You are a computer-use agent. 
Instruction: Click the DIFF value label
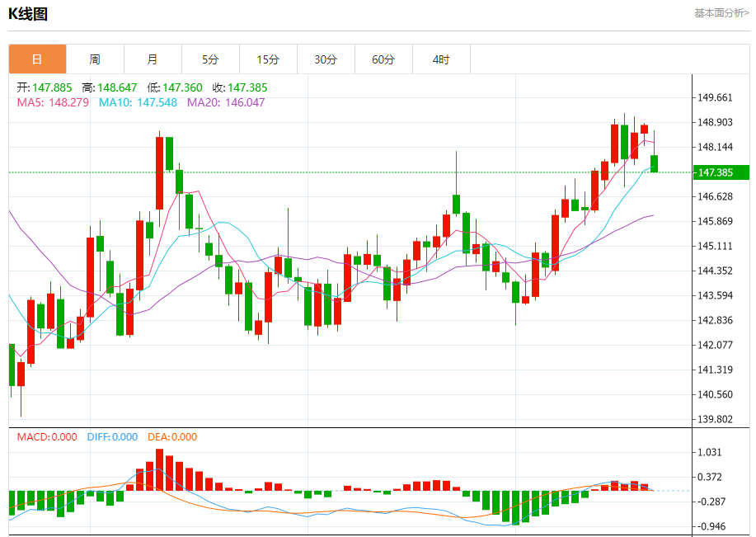pyautogui.click(x=112, y=437)
